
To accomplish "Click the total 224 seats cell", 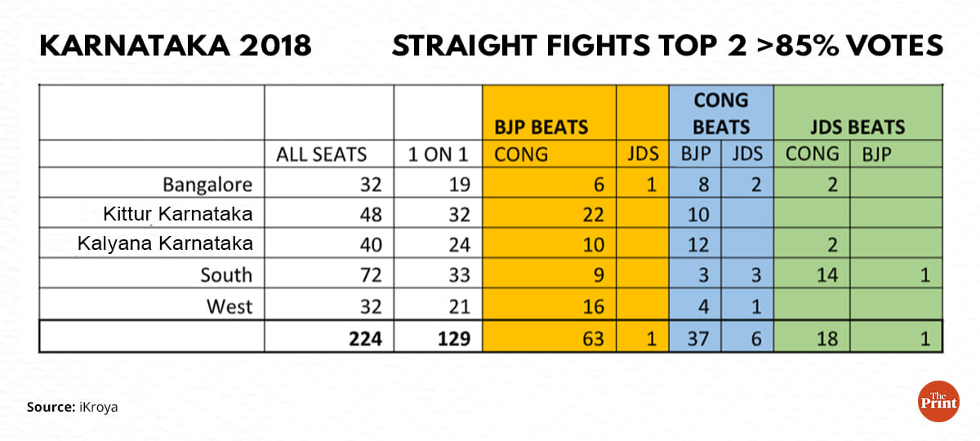I will pos(363,337).
